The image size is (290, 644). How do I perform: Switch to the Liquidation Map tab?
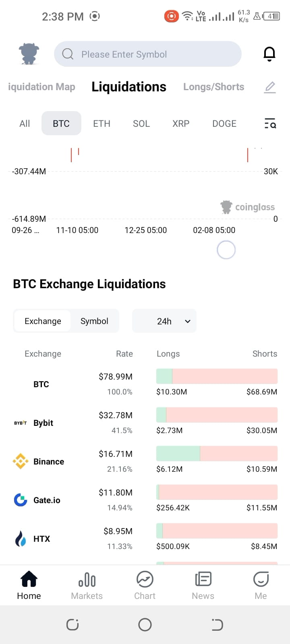41,87
